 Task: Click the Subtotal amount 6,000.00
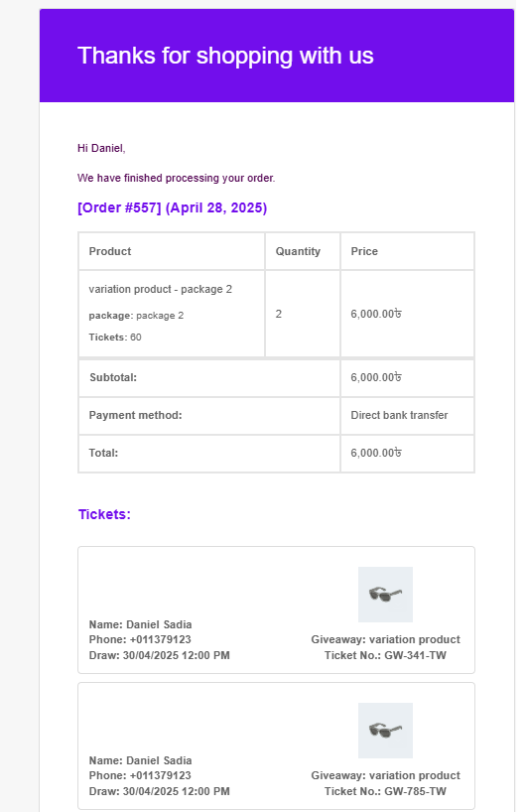pos(376,377)
